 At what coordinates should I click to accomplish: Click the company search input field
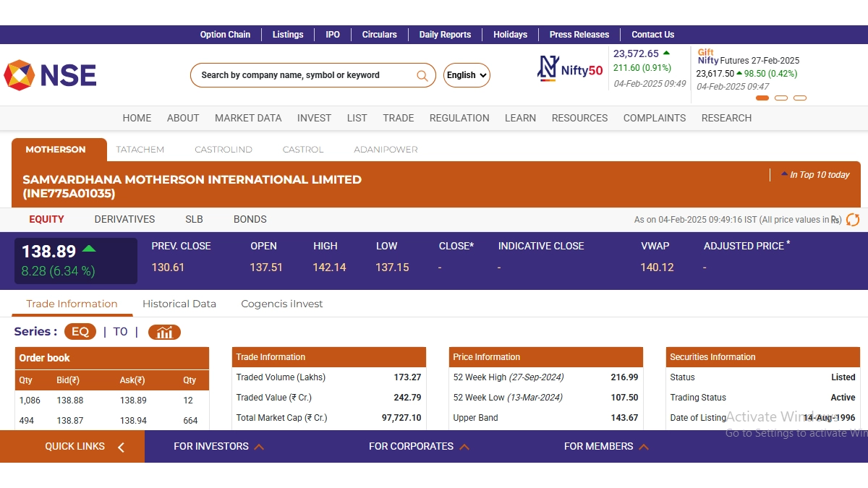click(304, 75)
